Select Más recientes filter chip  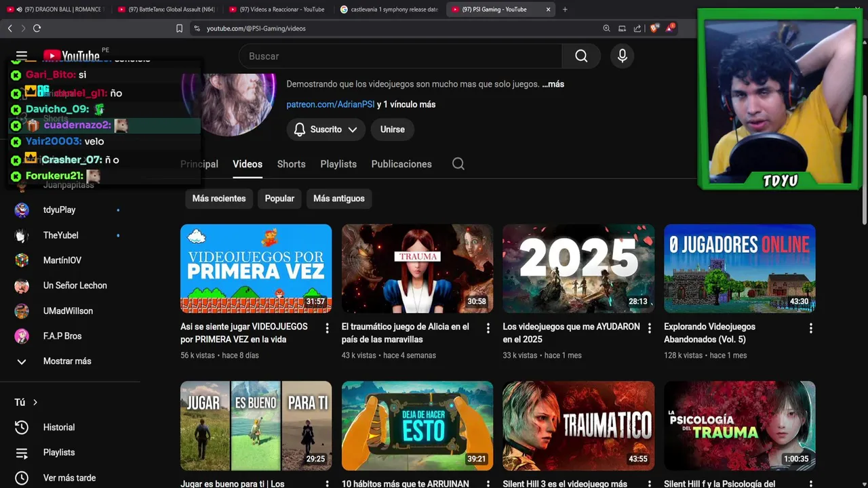tap(218, 199)
